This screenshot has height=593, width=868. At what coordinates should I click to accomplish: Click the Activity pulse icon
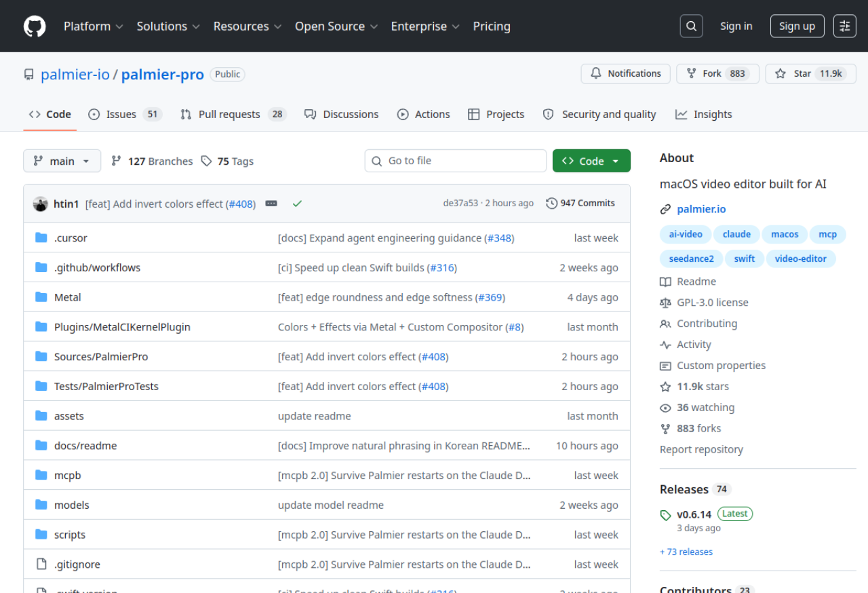pyautogui.click(x=665, y=345)
